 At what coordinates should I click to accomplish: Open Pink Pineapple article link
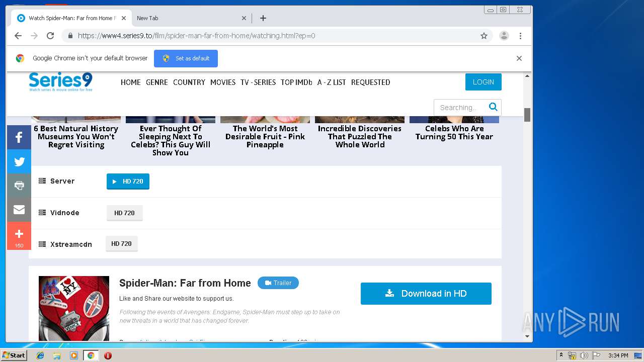point(265,136)
